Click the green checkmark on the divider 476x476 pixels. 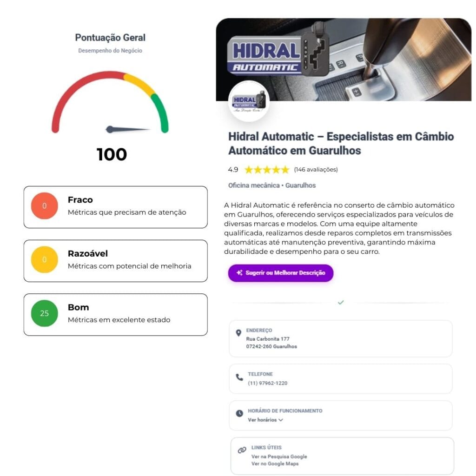[341, 303]
